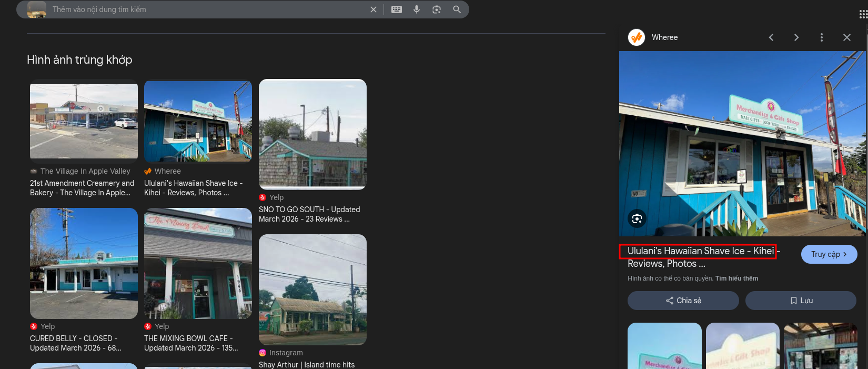This screenshot has width=868, height=369.
Task: Click the 'Truy cập' visit button
Action: click(x=829, y=254)
